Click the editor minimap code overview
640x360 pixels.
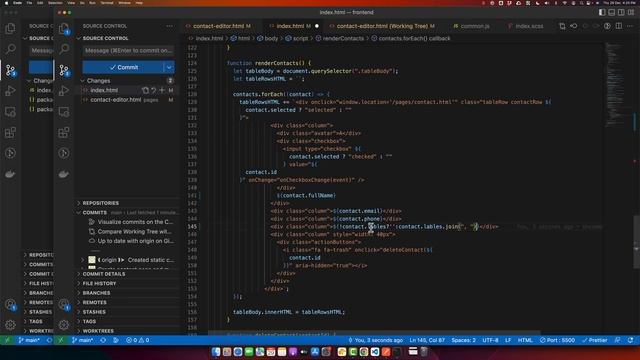[616, 84]
